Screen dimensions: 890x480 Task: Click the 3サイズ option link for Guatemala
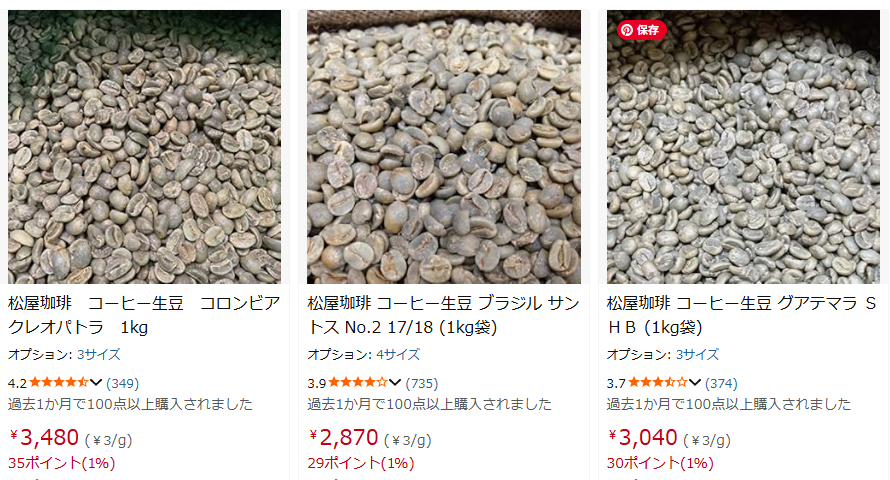pos(697,354)
